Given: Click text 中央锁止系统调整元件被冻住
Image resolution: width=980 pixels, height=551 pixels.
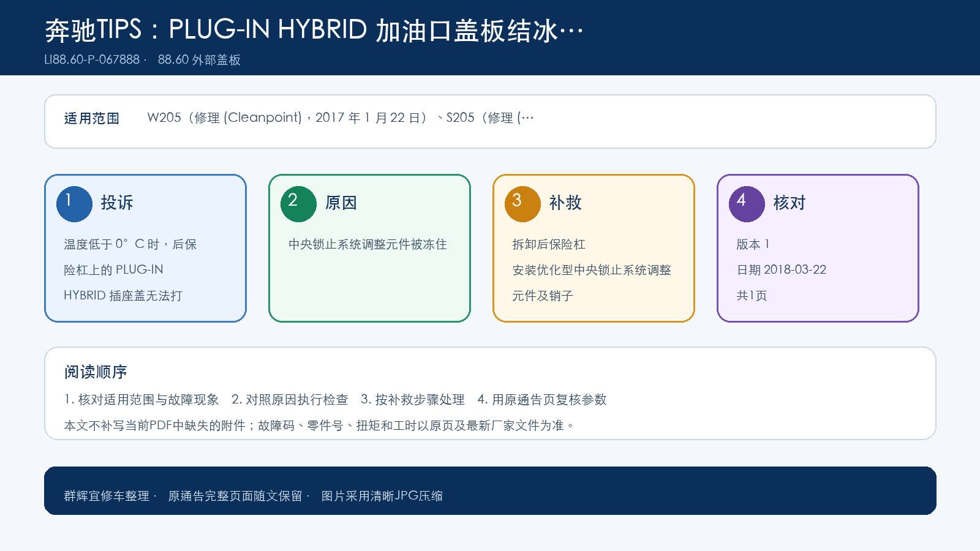Looking at the screenshot, I should point(367,244).
